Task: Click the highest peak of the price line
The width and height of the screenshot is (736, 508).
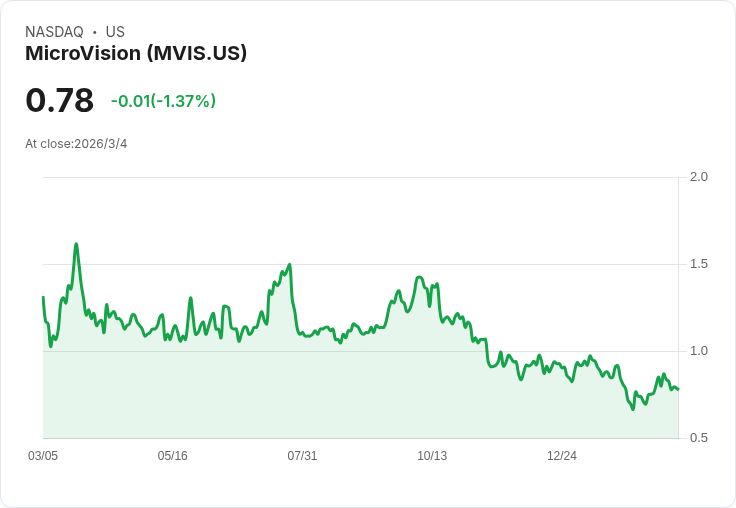Action: point(76,244)
